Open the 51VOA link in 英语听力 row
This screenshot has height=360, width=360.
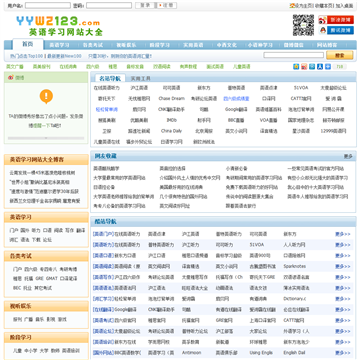(257, 245)
